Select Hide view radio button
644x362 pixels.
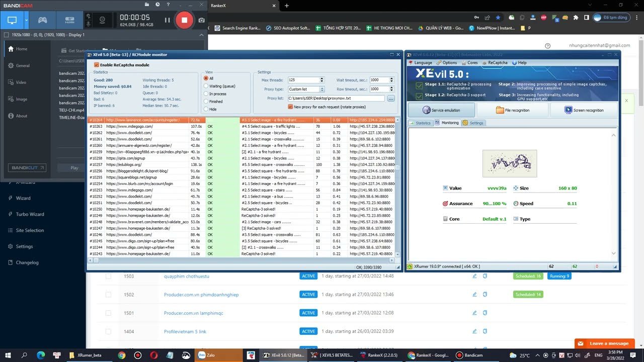point(206,109)
